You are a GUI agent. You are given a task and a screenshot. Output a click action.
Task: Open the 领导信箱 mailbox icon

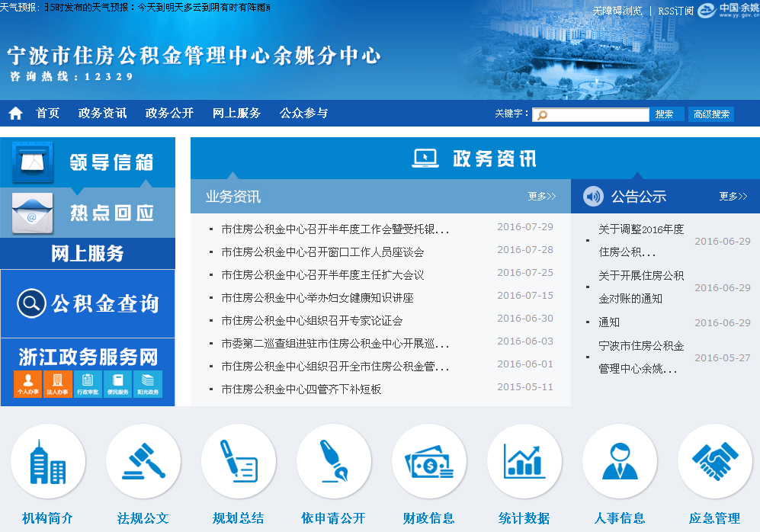33,162
